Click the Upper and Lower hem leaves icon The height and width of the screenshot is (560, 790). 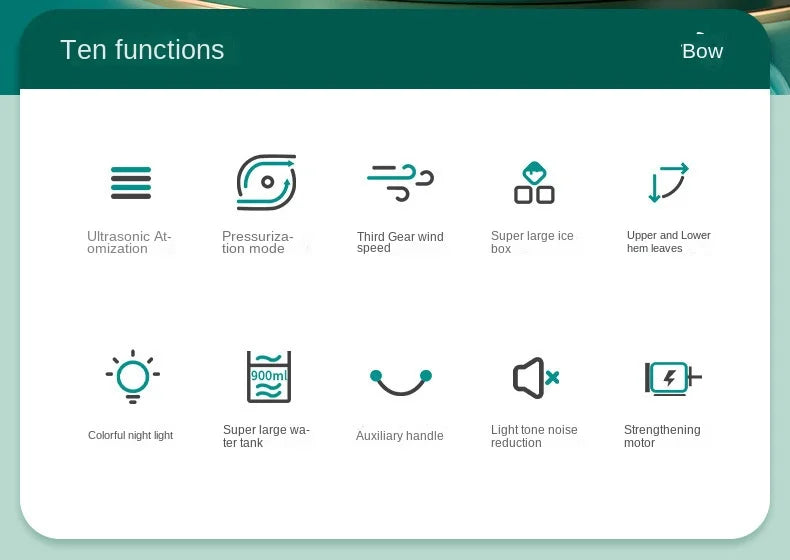click(667, 183)
